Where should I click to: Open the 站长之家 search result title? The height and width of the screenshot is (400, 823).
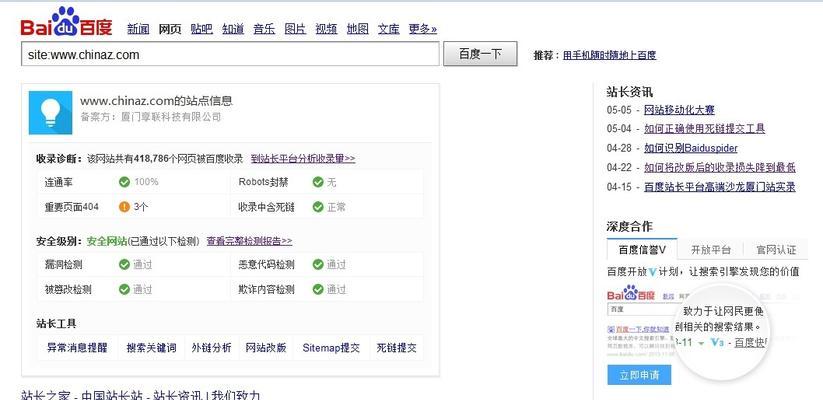pos(141,395)
